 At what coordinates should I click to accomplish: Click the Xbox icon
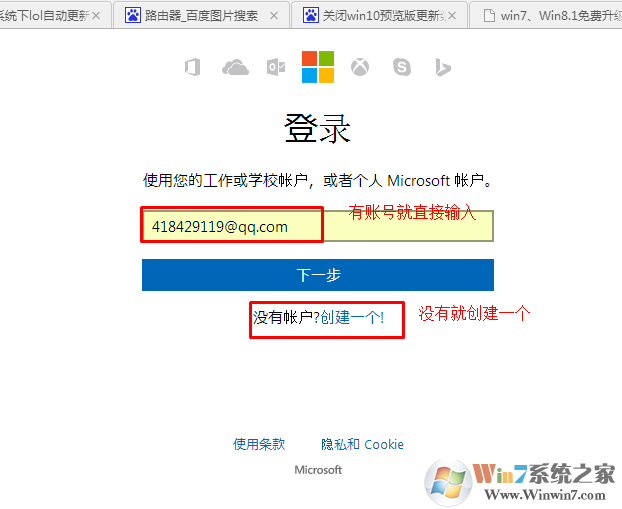click(x=360, y=67)
